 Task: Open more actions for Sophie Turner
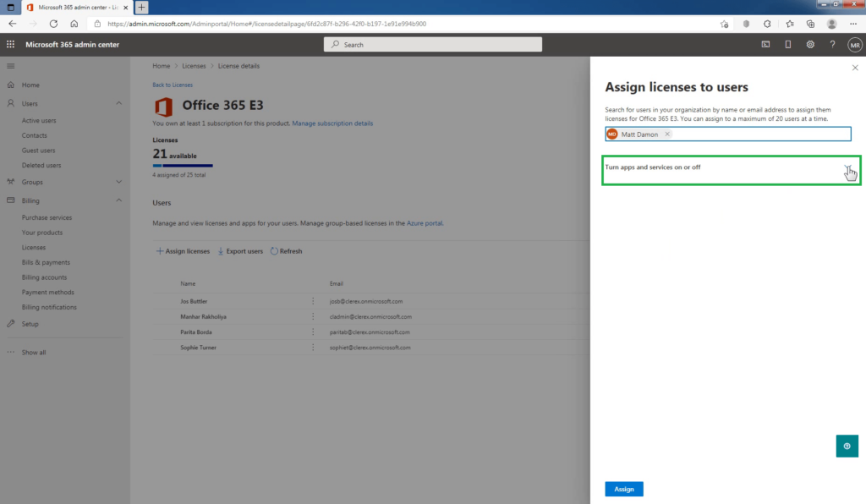(313, 348)
